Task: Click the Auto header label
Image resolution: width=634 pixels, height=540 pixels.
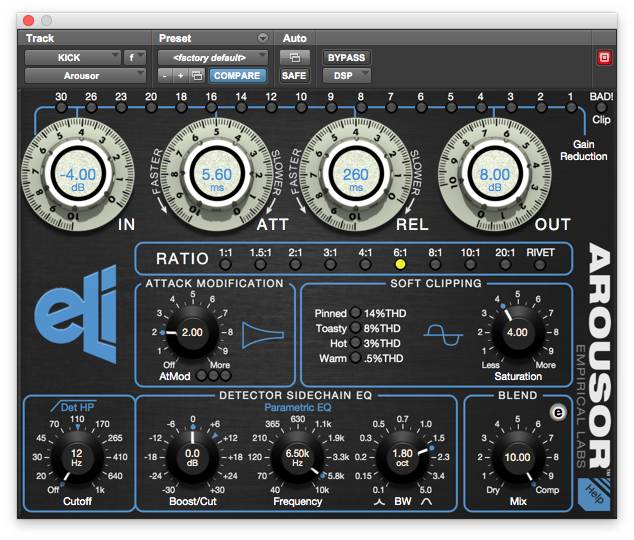Action: (x=294, y=38)
